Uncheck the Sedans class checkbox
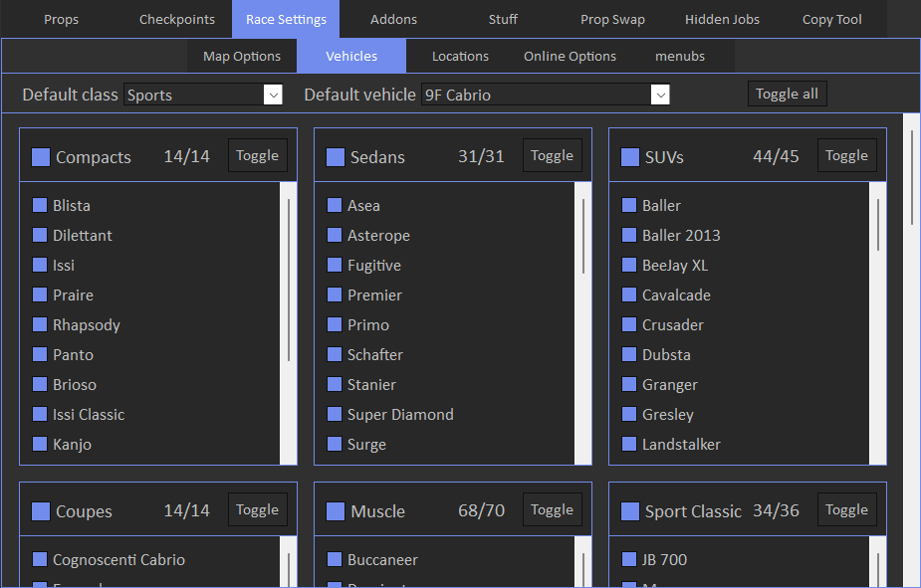 (336, 157)
